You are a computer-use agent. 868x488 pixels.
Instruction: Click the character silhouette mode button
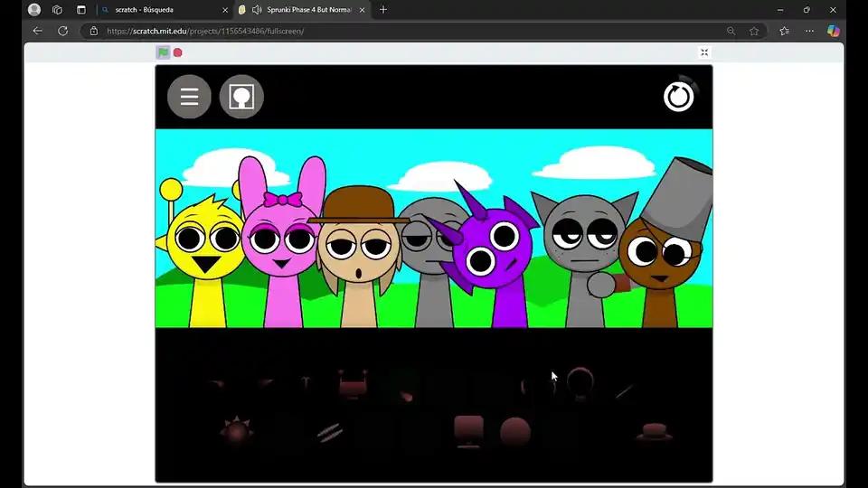click(x=241, y=97)
